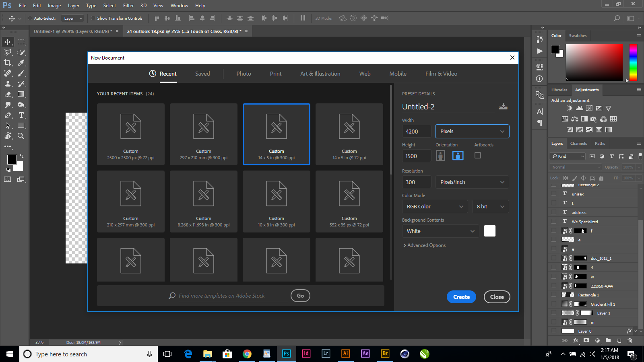Screen dimensions: 644x362
Task: Select the Eraser tool
Action: (x=7, y=94)
